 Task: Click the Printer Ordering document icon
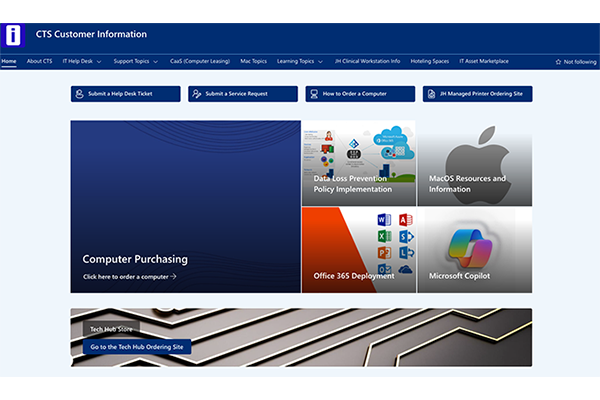[431, 94]
